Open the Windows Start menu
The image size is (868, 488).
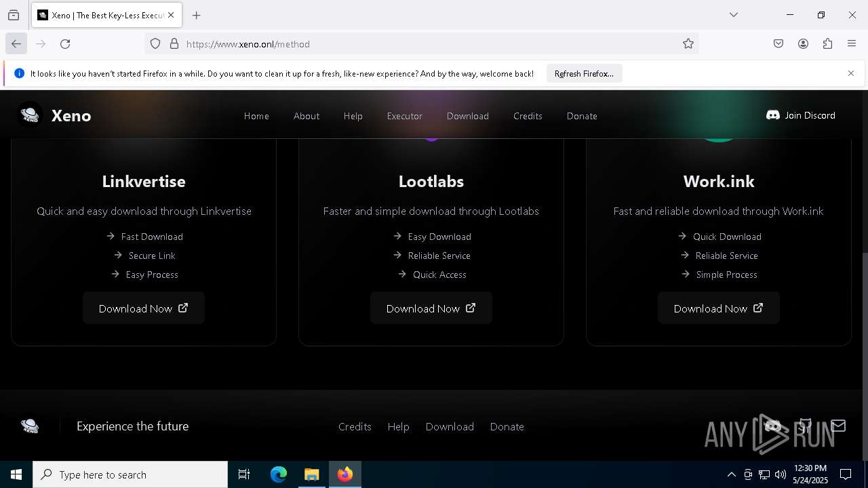pyautogui.click(x=16, y=474)
